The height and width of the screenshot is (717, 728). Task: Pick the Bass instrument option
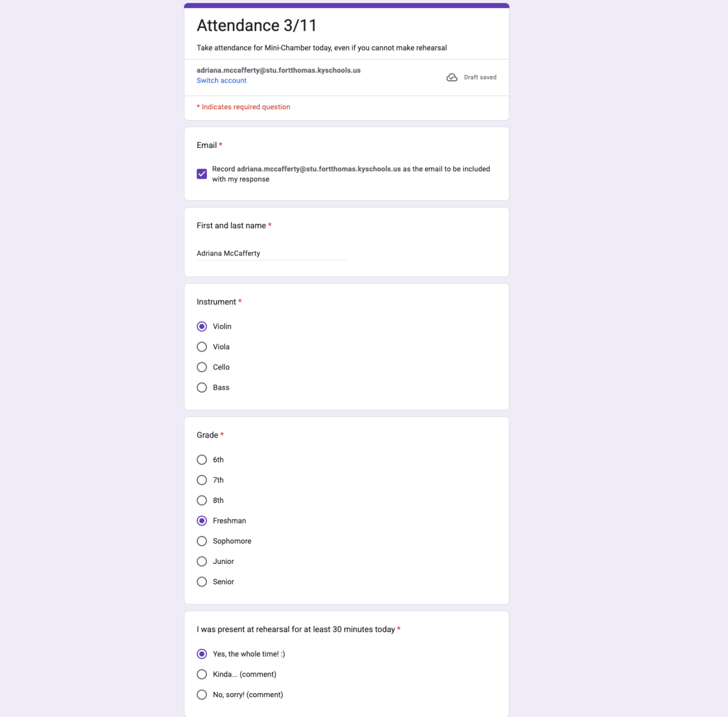(202, 388)
